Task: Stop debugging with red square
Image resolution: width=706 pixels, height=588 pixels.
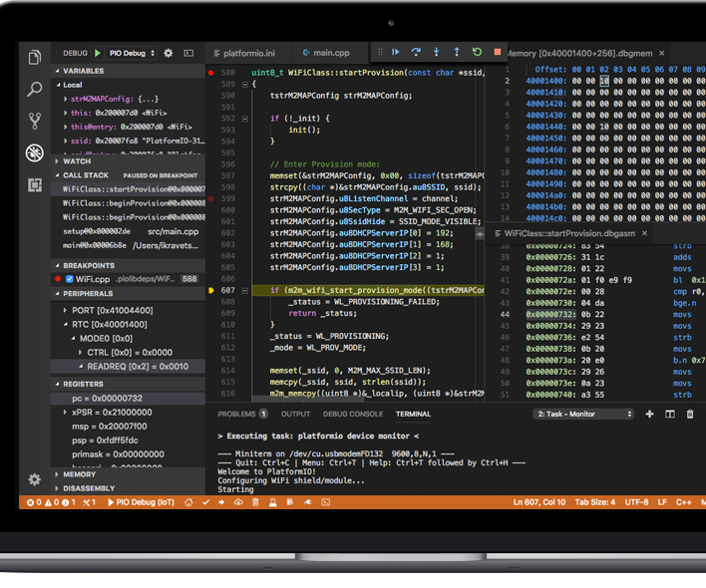Action: point(498,52)
